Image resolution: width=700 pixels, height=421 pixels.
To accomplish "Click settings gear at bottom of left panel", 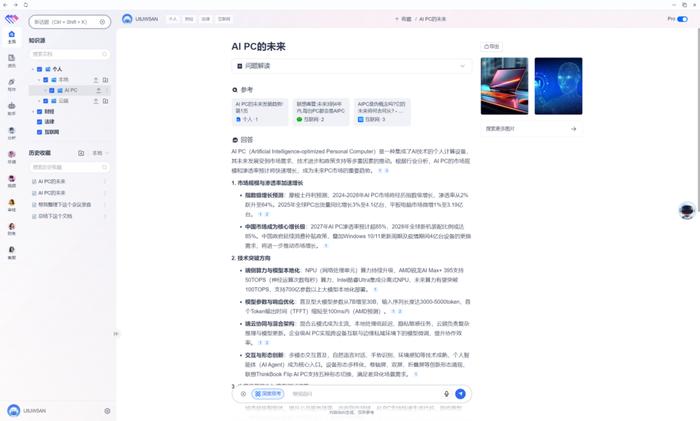I will pyautogui.click(x=107, y=411).
